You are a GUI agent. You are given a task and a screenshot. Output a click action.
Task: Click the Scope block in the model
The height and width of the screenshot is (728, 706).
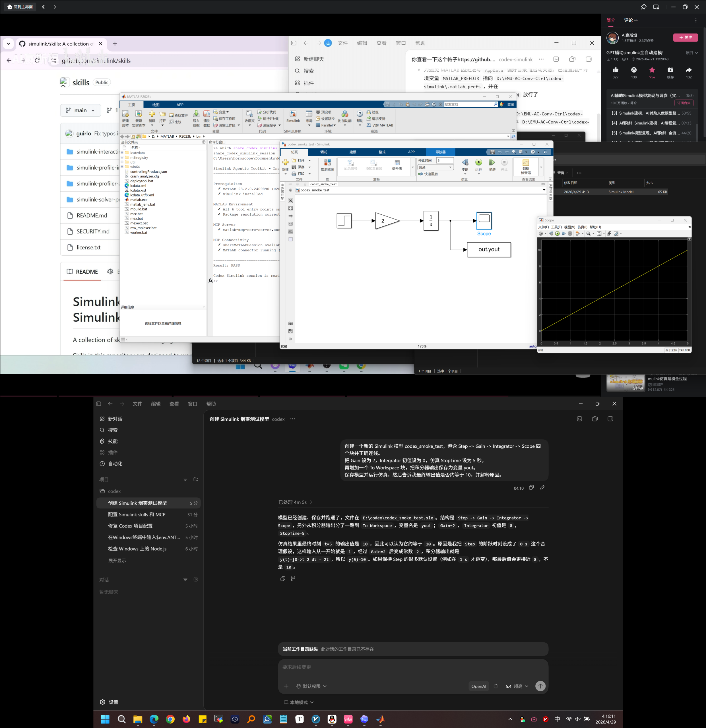coord(484,221)
